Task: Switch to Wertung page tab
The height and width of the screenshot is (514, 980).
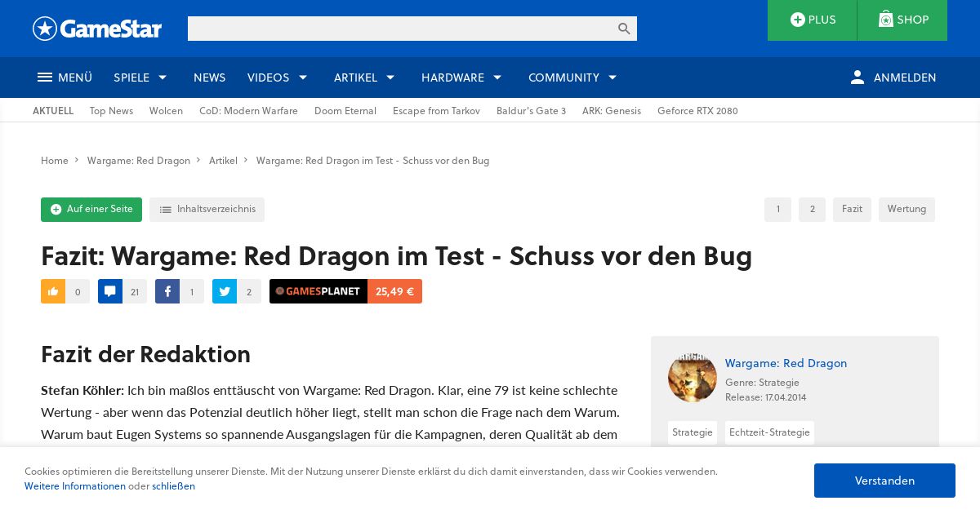Action: pos(906,210)
